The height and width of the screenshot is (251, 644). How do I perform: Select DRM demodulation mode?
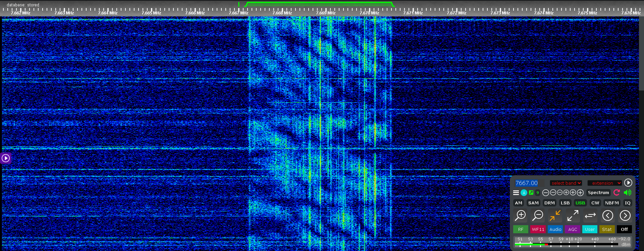[x=549, y=203]
